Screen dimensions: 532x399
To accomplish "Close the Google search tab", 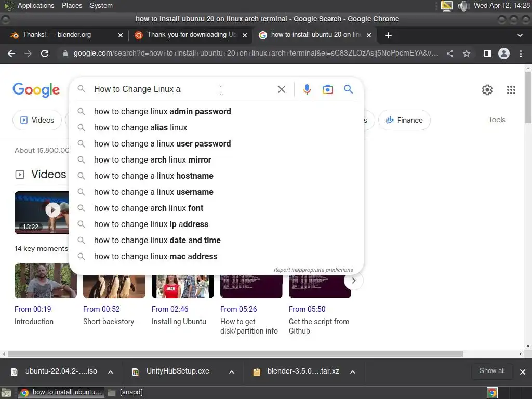I will click(x=369, y=35).
